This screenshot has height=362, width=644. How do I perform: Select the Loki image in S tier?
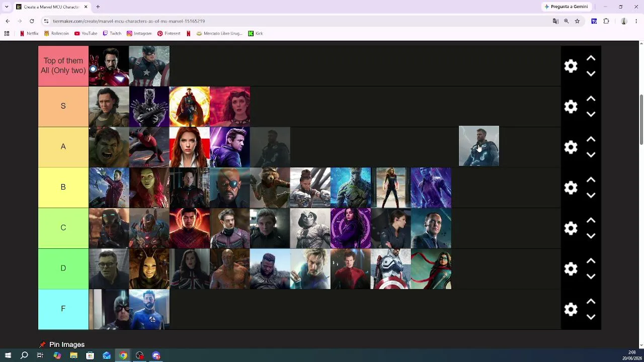(109, 107)
